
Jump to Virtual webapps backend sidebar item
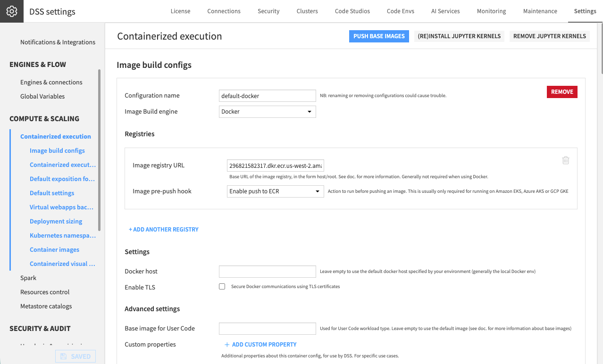pos(61,207)
